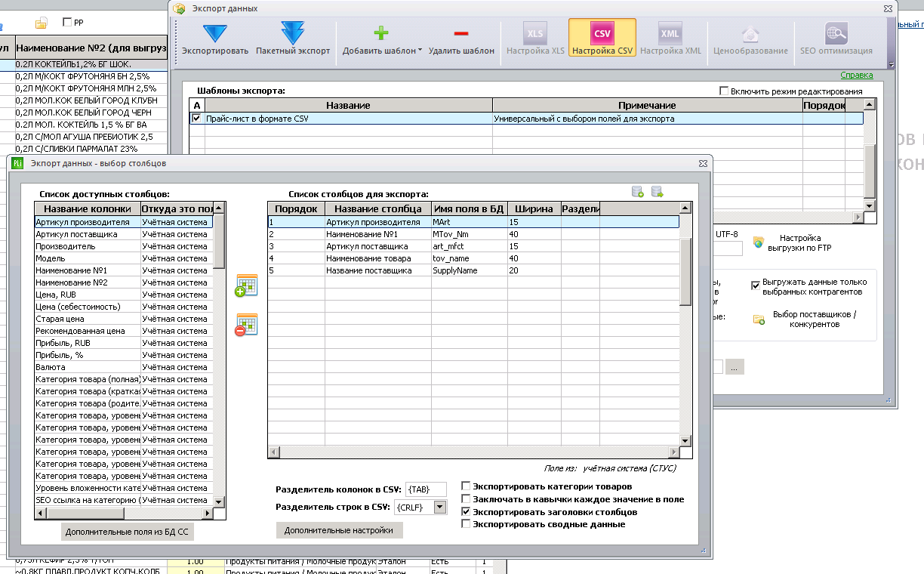924x574 pixels.
Task: Click Дополнительные настройки button
Action: point(339,530)
